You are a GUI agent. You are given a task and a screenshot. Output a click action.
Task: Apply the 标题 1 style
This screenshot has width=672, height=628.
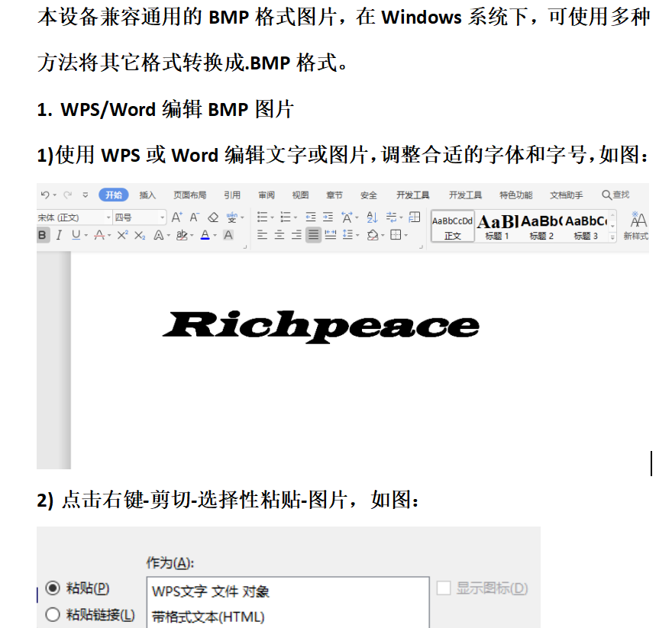click(x=497, y=226)
